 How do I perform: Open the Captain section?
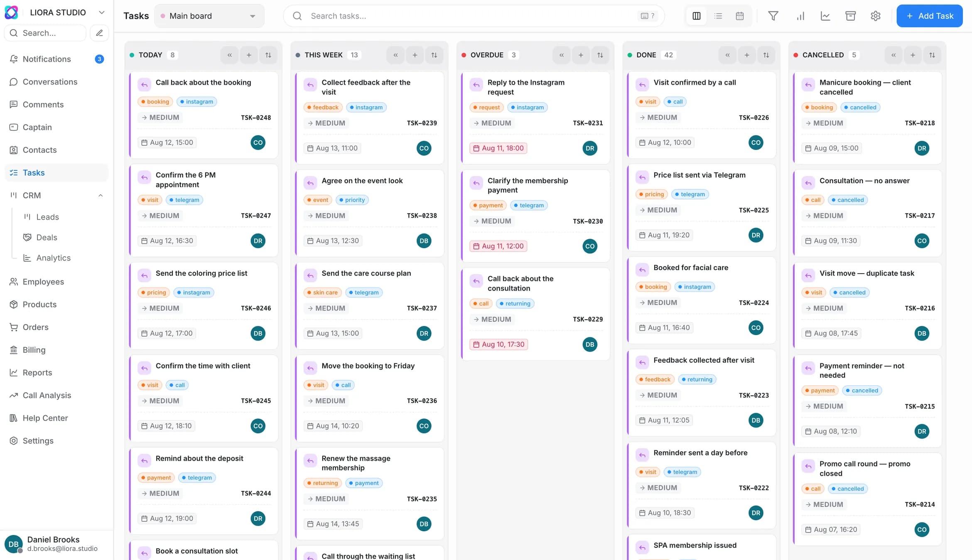point(56,127)
